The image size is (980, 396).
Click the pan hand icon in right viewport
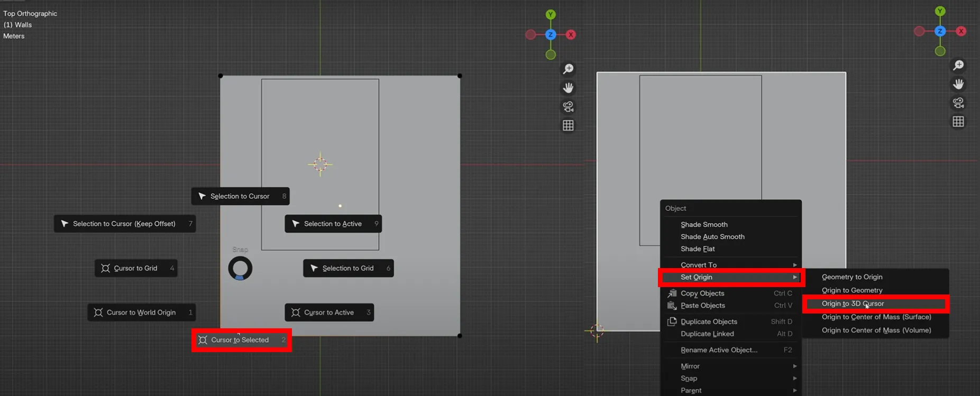click(958, 84)
